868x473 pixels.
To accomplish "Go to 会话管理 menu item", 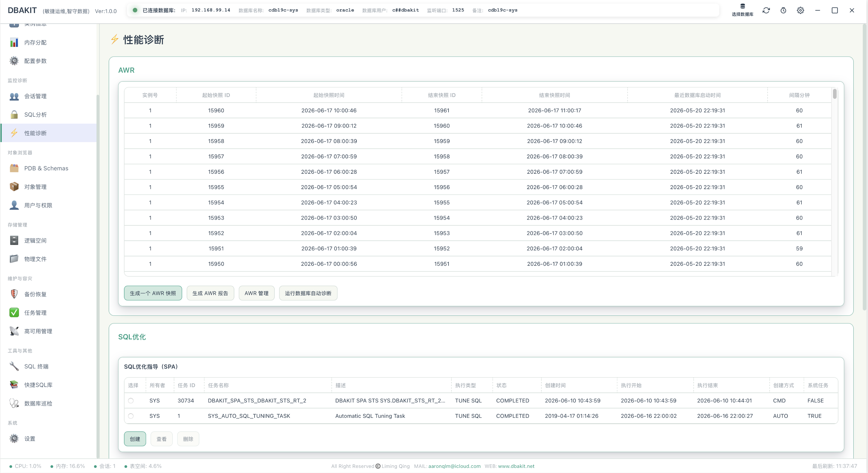I will (49, 97).
